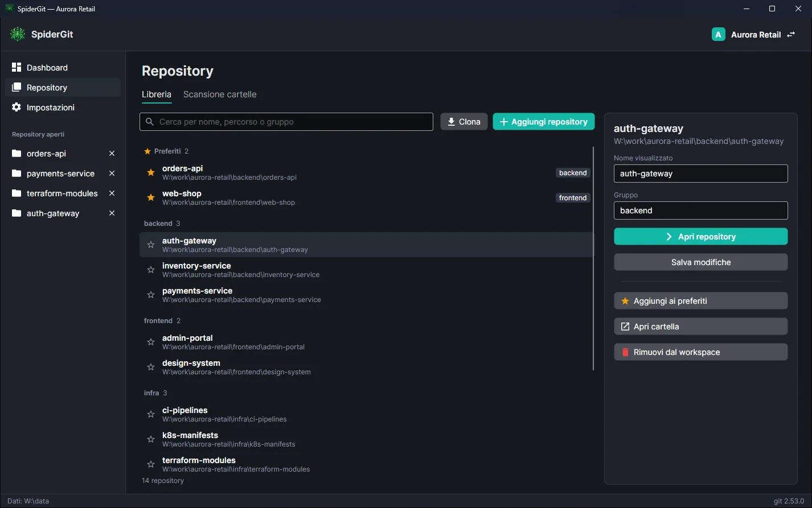Toggle favorite star for k8s-manifests

151,439
